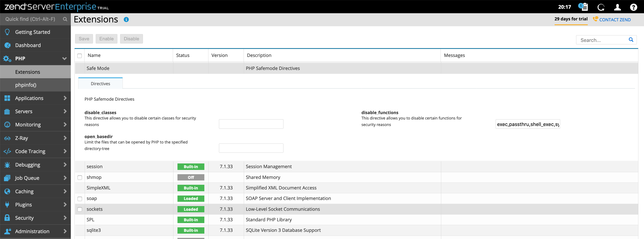Switch to the Directives tab
The height and width of the screenshot is (239, 644).
coord(100,84)
